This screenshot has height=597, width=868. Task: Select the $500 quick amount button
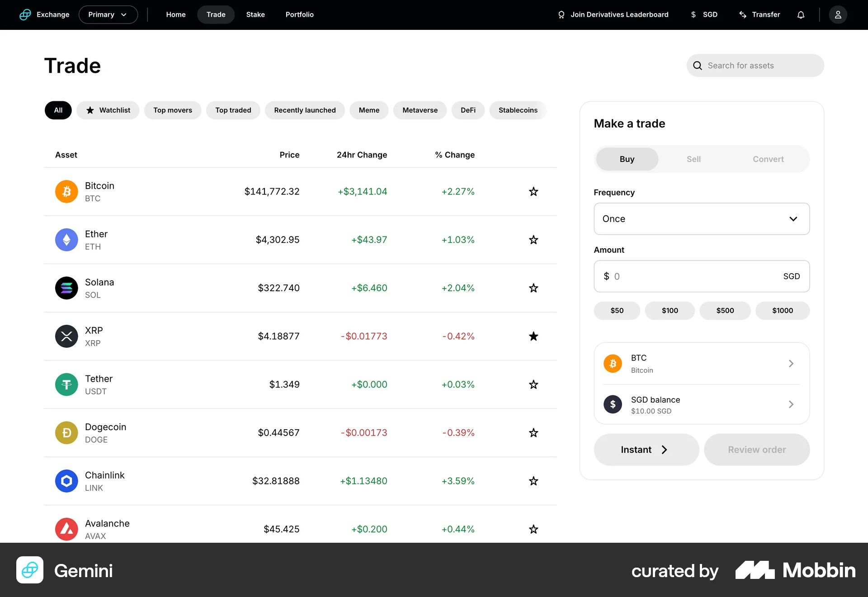725,311
